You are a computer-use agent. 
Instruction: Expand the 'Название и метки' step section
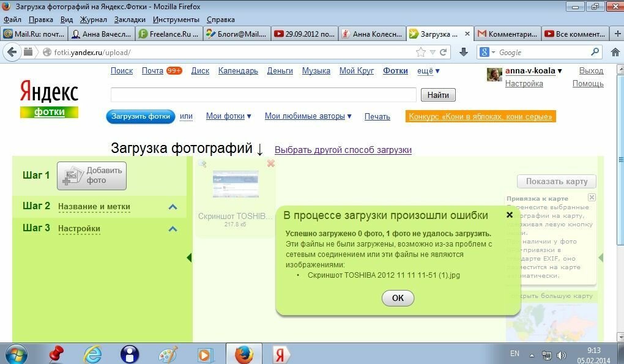173,207
